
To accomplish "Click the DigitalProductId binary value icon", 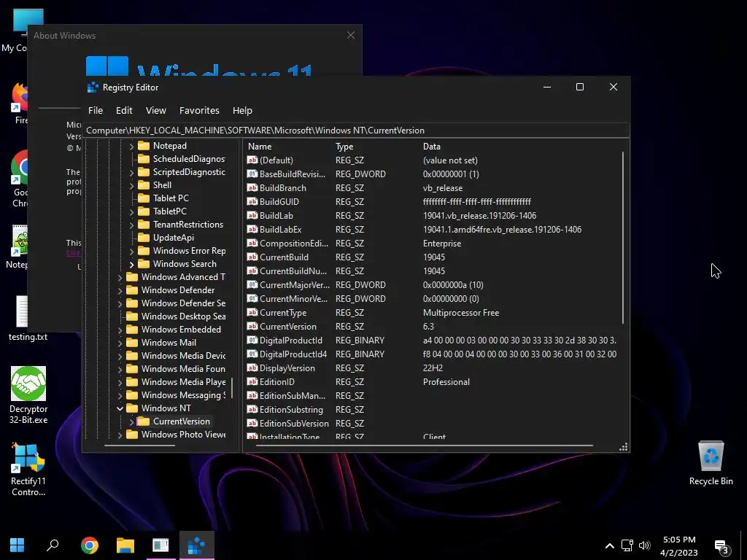I will [x=252, y=340].
